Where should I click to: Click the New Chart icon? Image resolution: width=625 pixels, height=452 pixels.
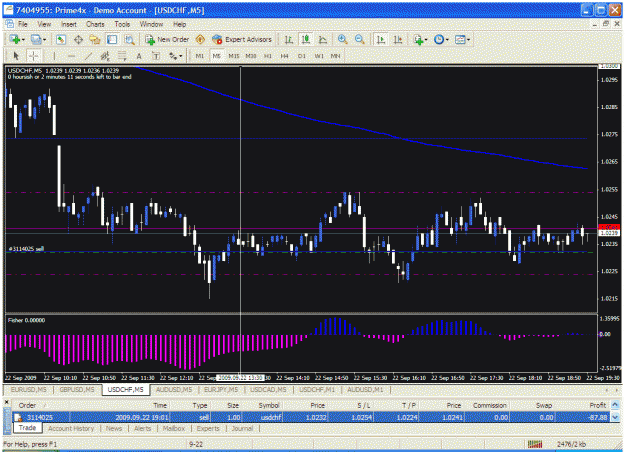(15, 39)
